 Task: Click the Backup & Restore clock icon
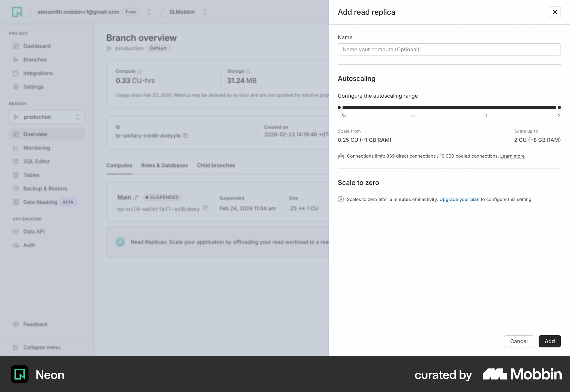pyautogui.click(x=16, y=189)
